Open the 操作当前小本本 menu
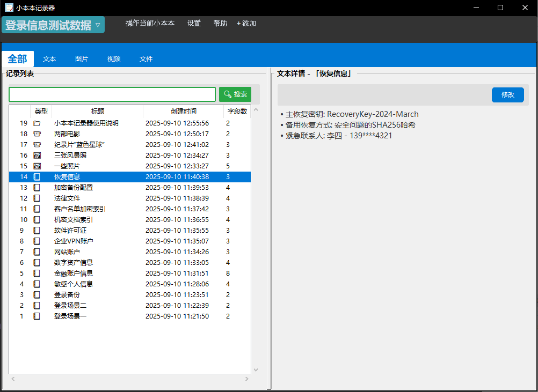538x392 pixels. [x=150, y=24]
